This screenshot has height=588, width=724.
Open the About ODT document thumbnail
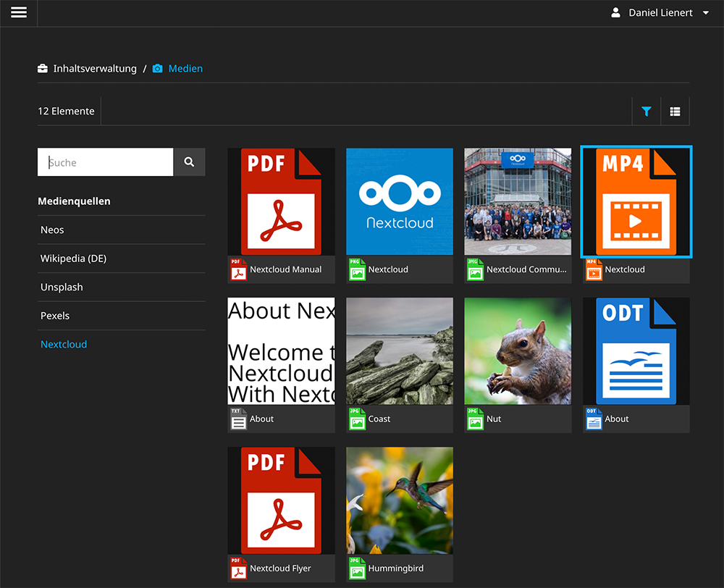pyautogui.click(x=636, y=351)
